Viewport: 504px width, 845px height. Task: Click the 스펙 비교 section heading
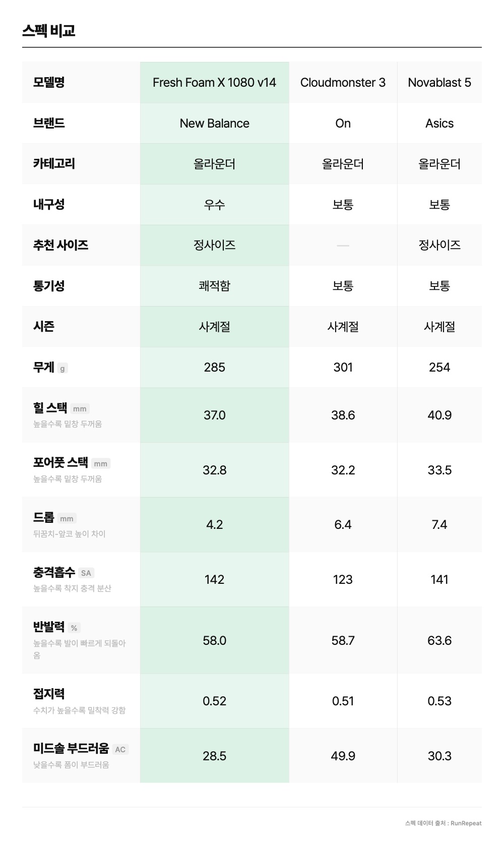pyautogui.click(x=49, y=31)
